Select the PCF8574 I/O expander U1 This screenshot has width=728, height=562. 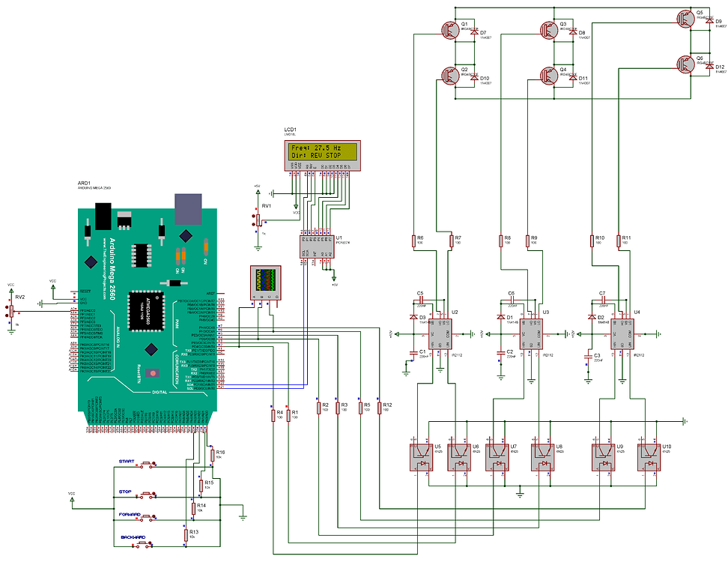coord(317,247)
